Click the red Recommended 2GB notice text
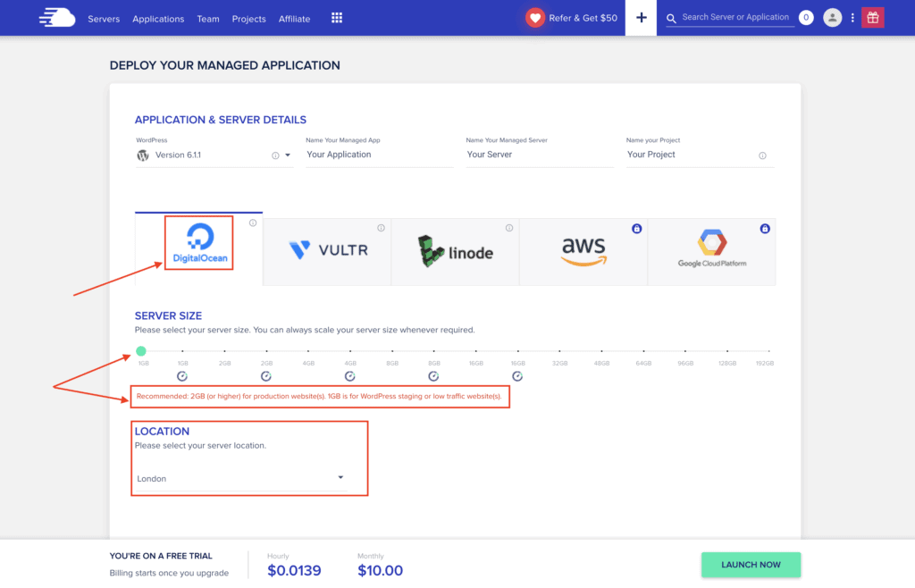 [319, 397]
